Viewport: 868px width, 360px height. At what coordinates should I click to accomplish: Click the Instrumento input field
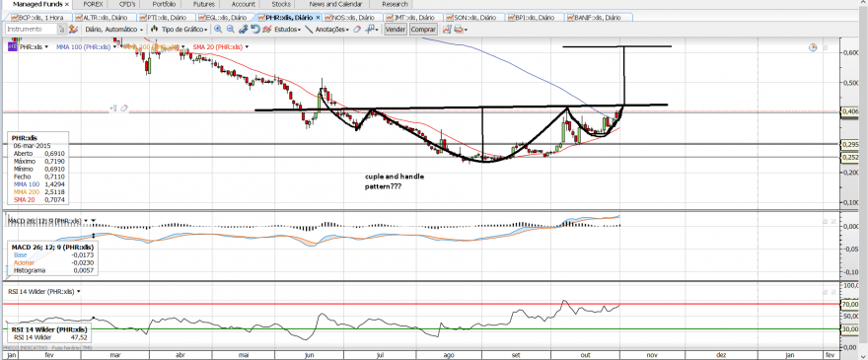31,29
